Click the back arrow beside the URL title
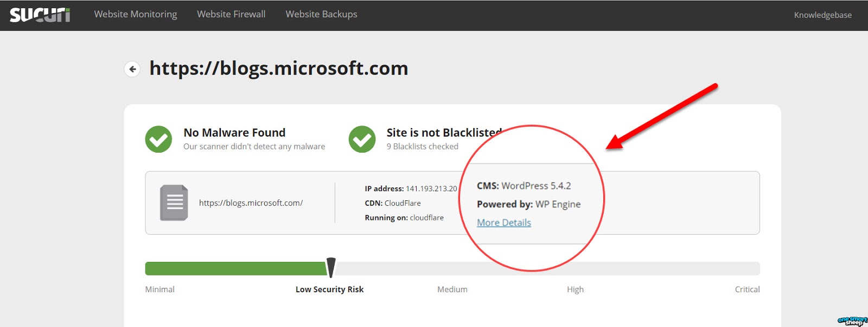Viewport: 868px width, 327px height. 132,69
